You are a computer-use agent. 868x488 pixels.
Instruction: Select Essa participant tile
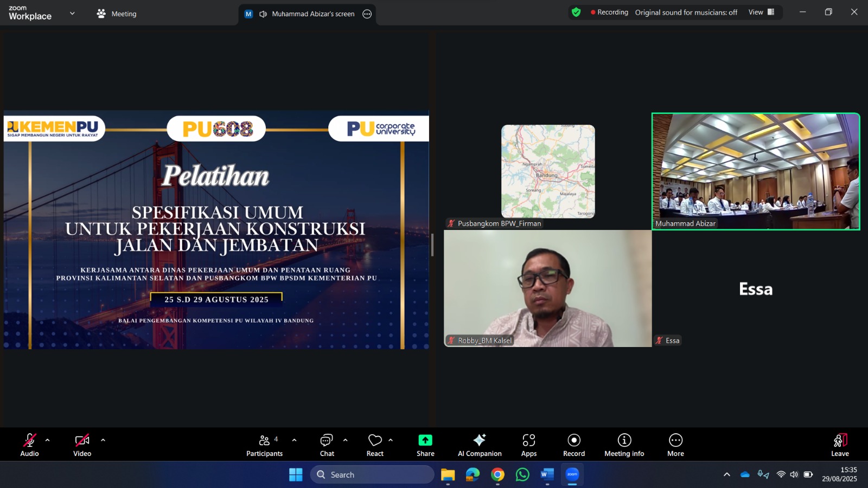756,288
